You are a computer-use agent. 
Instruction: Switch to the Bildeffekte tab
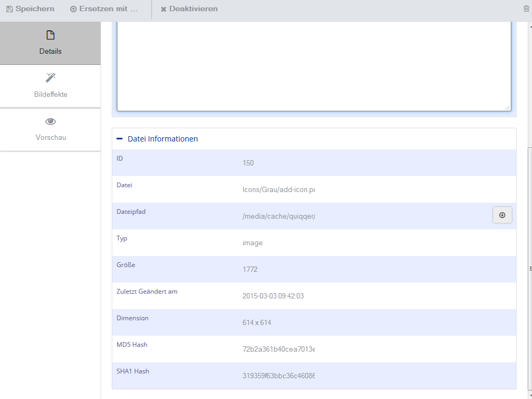click(x=50, y=86)
